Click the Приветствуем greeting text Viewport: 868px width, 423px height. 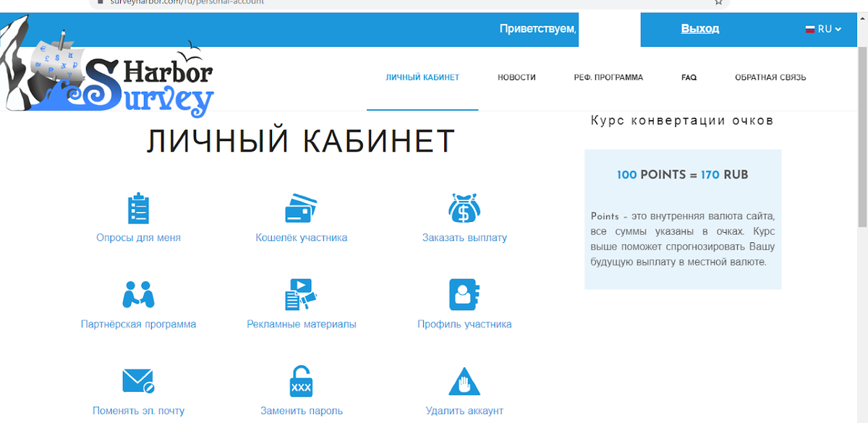click(538, 29)
